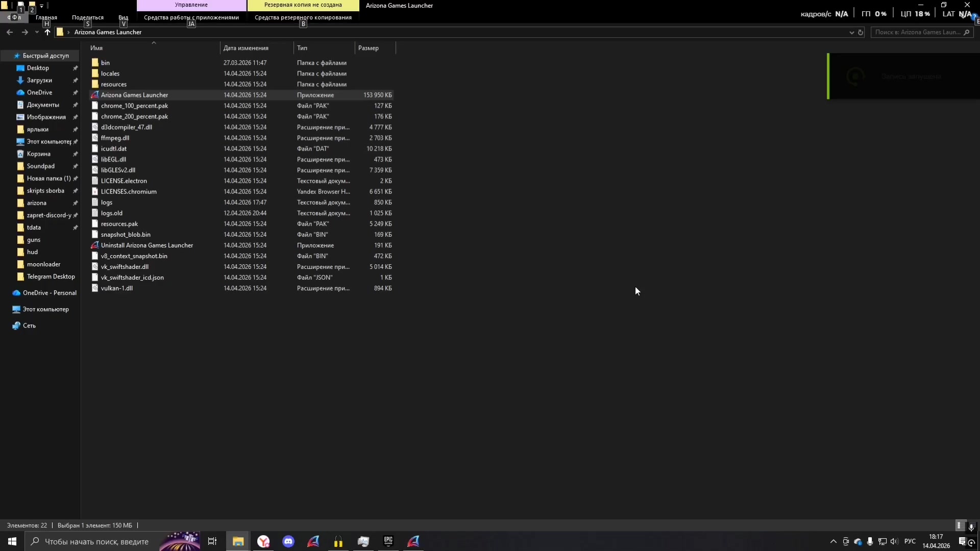Select the snapshot_blob.bin file name

126,235
